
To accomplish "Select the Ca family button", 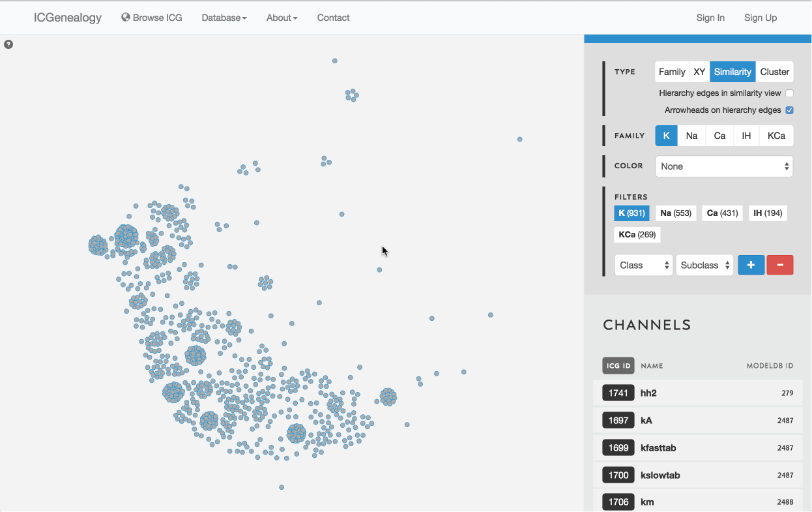I will click(x=719, y=136).
